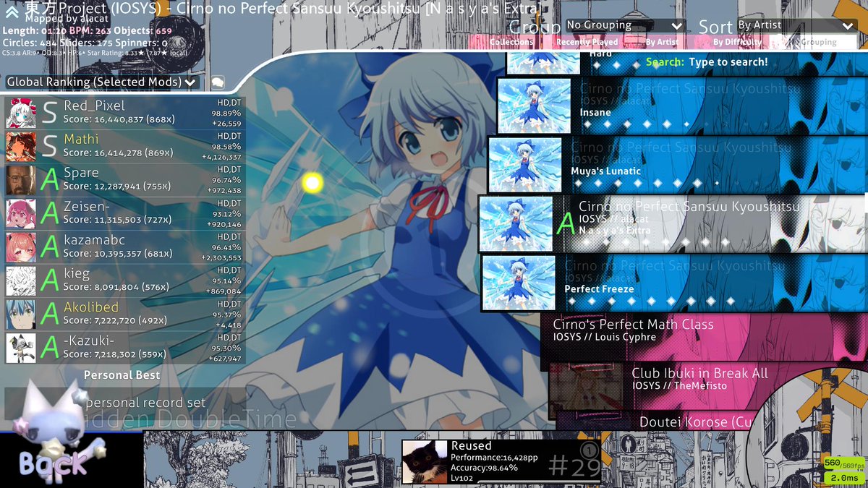Click kieg's avatar in the leaderboard

click(21, 281)
